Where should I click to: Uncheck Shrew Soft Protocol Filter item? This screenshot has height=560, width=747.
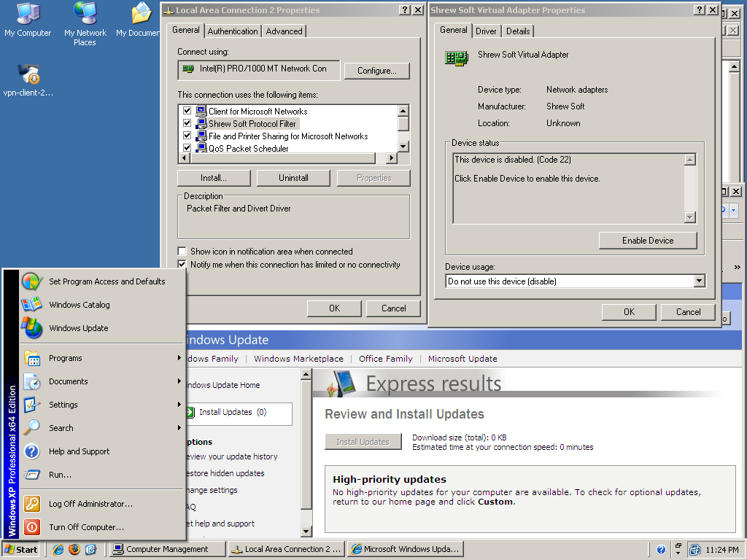tap(187, 124)
